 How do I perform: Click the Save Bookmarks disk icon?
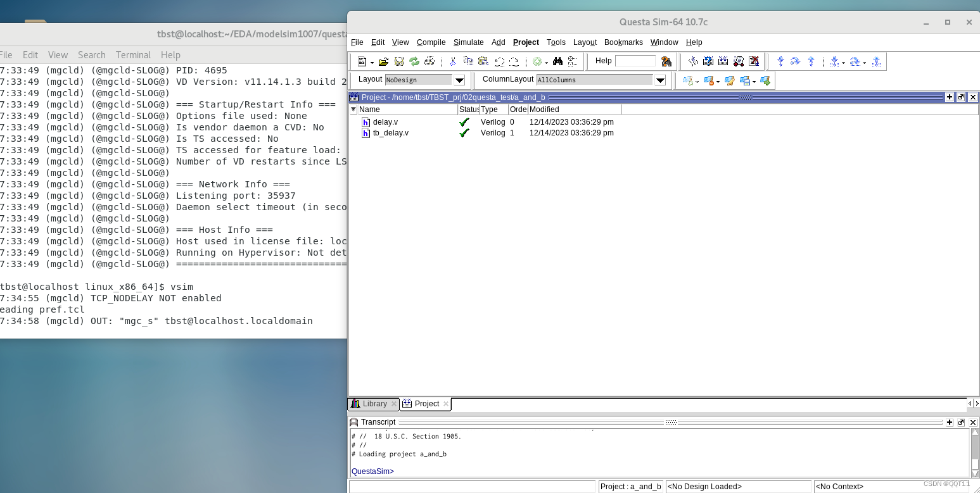744,80
